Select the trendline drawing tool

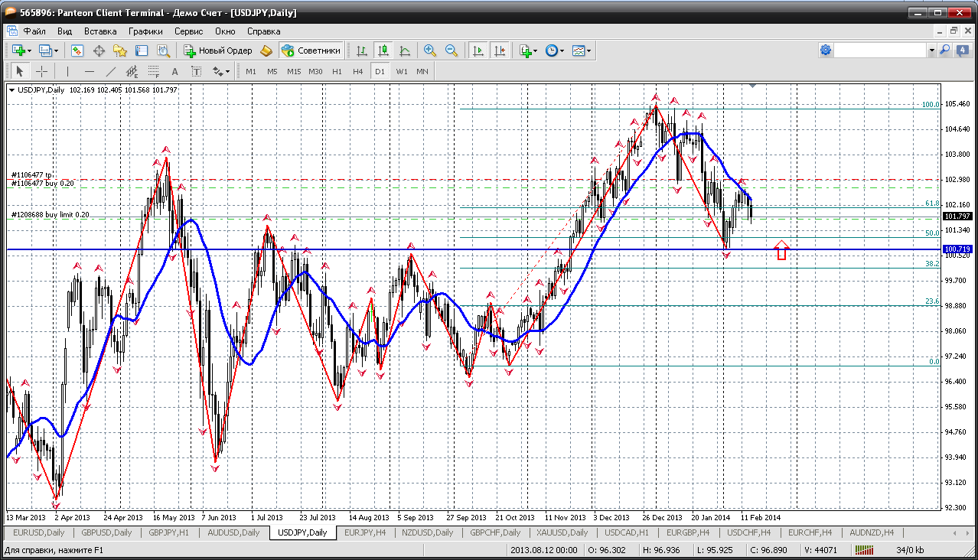point(111,71)
